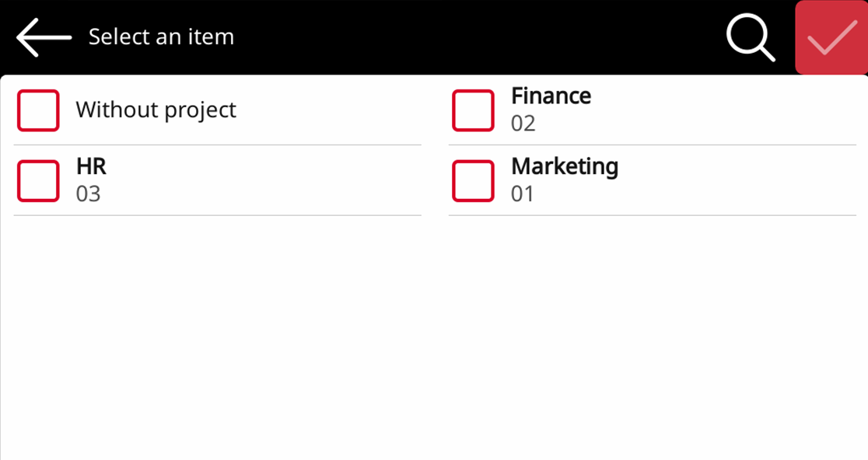
Task: Click blank space right of Marketing entry
Action: [x=739, y=180]
